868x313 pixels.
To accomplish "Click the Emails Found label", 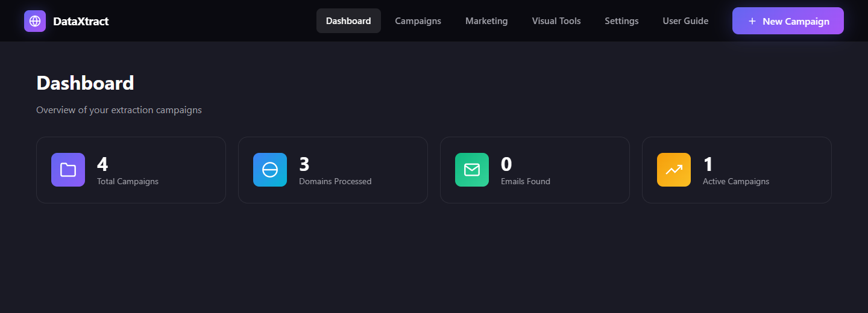I will click(526, 181).
